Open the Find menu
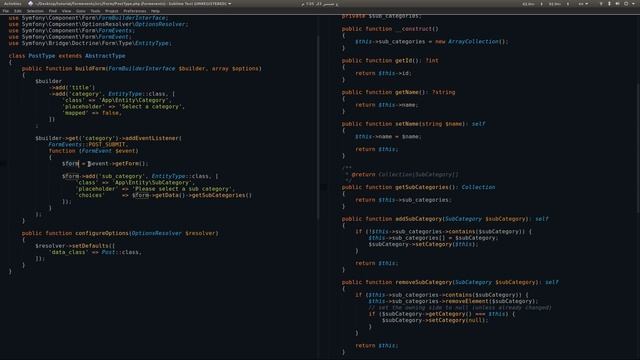The image size is (640, 360). pyautogui.click(x=53, y=11)
